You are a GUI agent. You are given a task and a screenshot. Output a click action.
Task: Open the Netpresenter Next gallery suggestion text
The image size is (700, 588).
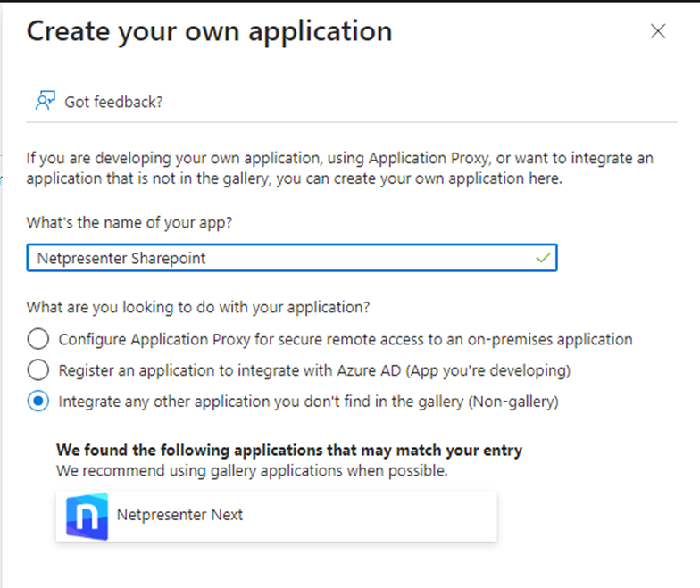179,515
